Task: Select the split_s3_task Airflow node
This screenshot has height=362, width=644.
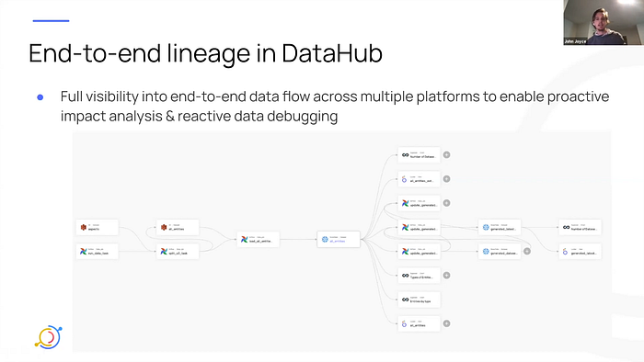Action: (178, 252)
